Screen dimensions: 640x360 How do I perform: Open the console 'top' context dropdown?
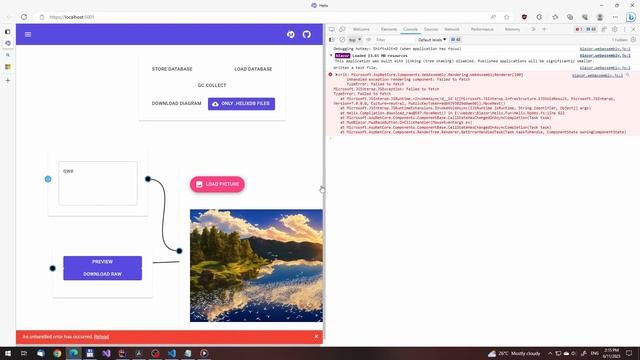pos(355,40)
